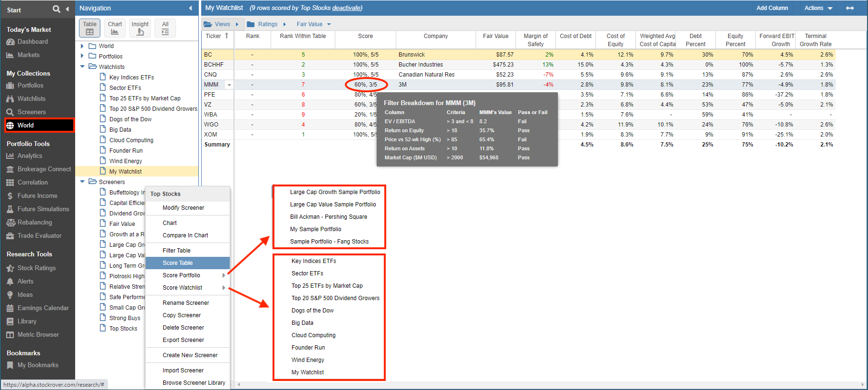Viewport: 868px width, 390px height.
Task: Open Portfolios under My Collections
Action: [30, 86]
